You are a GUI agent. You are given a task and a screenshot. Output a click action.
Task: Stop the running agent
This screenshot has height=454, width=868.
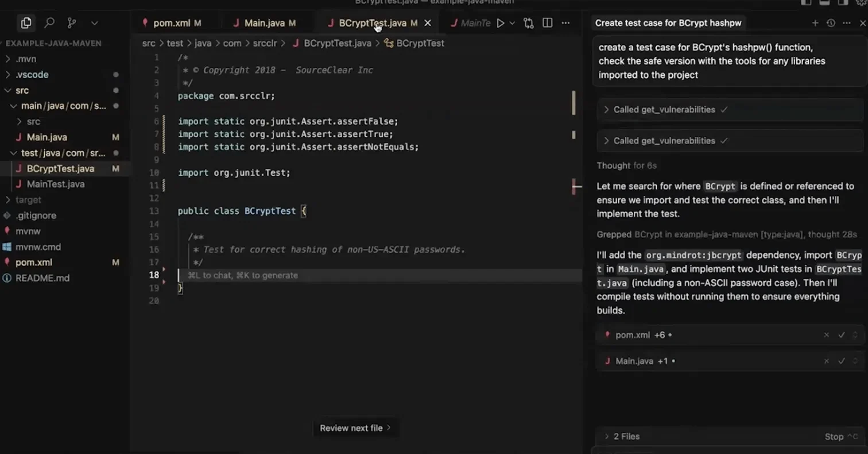(841, 437)
